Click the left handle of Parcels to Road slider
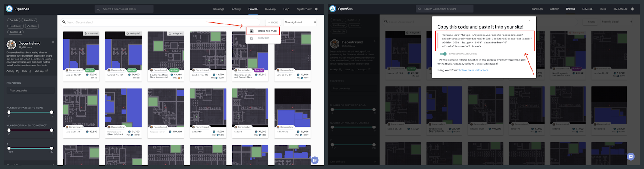 pos(9,112)
